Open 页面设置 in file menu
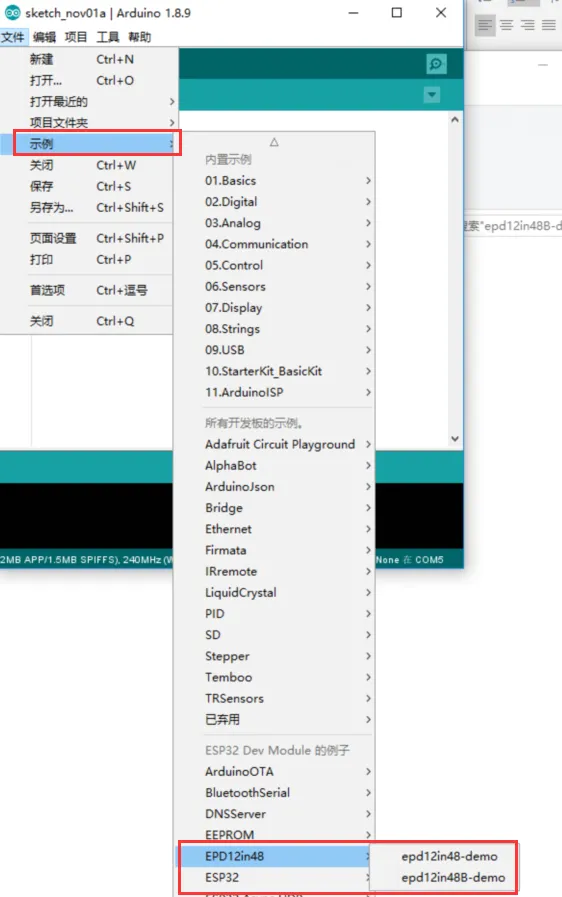 [x=86, y=238]
